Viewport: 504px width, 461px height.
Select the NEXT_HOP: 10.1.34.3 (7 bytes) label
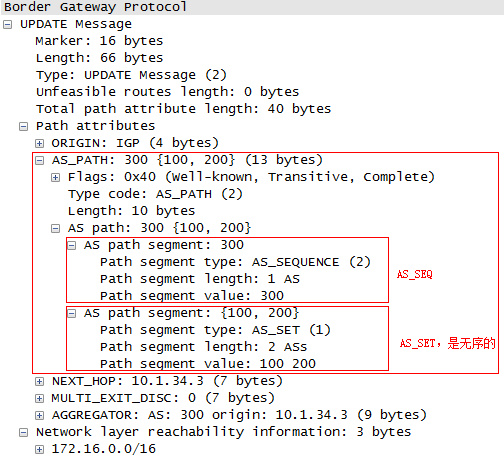[x=167, y=381]
